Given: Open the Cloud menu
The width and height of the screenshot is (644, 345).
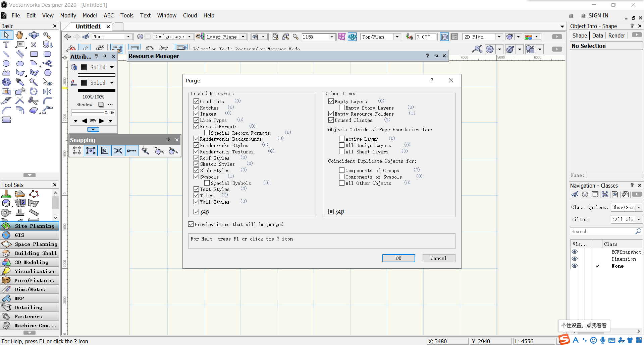Looking at the screenshot, I should coord(190,15).
